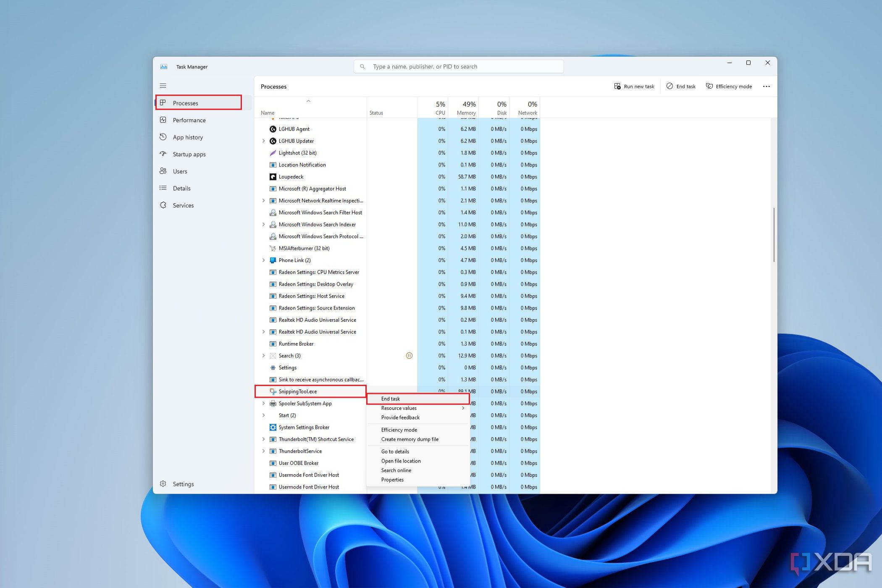
Task: Click the process list vertical scrollbar thumb
Action: [x=774, y=235]
